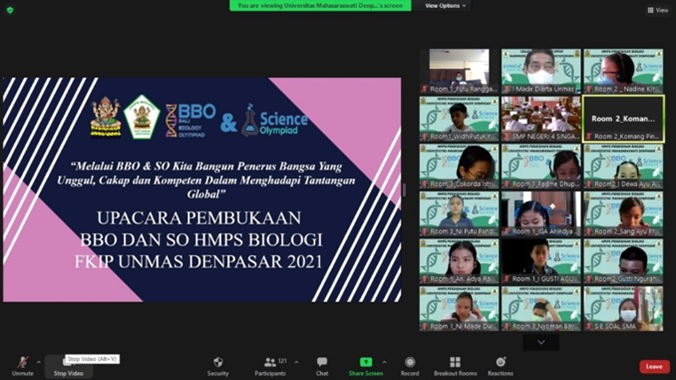Start recording with the Record icon
Image resolution: width=676 pixels, height=380 pixels.
point(410,362)
